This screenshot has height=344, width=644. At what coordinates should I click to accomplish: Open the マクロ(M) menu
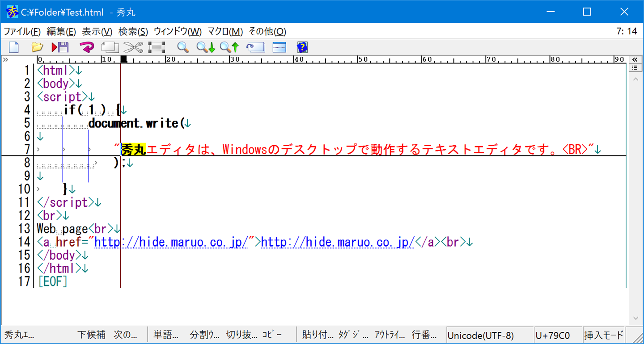pyautogui.click(x=225, y=32)
